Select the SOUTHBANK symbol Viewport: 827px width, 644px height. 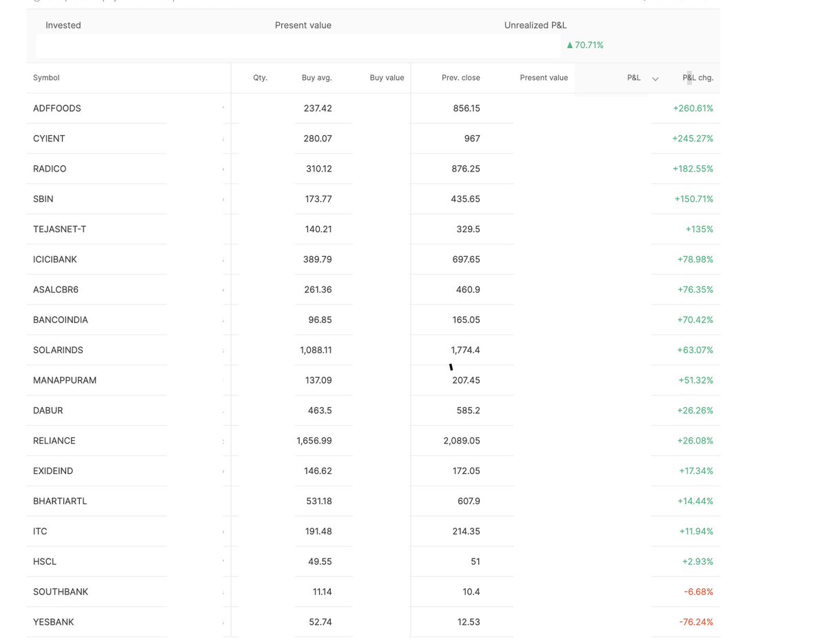tap(61, 593)
